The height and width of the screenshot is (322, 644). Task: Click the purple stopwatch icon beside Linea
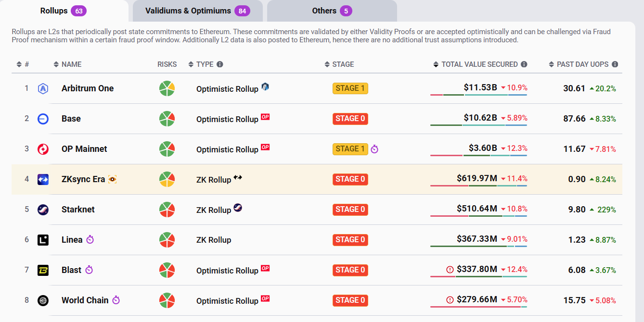90,240
